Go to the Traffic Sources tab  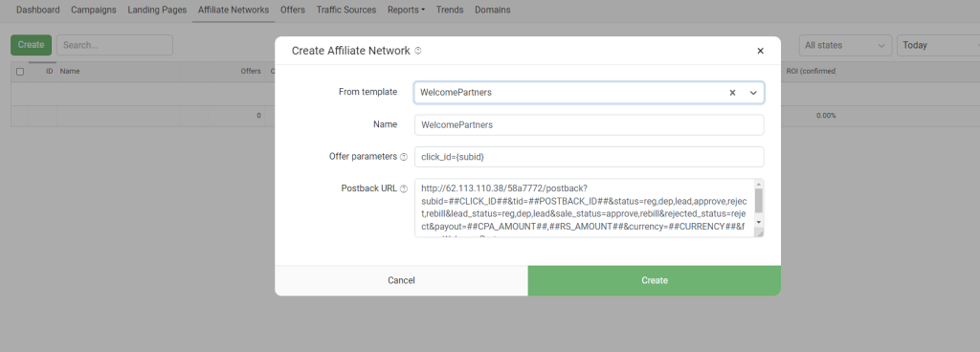pos(346,10)
